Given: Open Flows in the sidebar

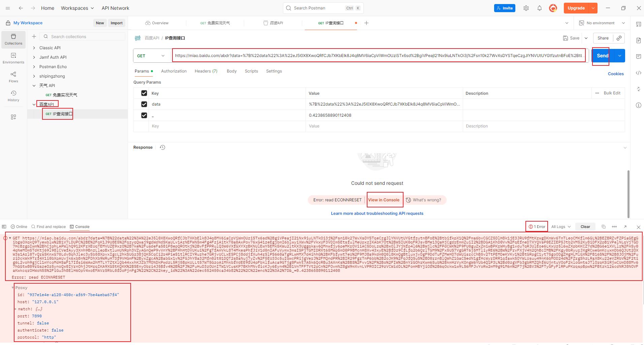Looking at the screenshot, I should (13, 77).
